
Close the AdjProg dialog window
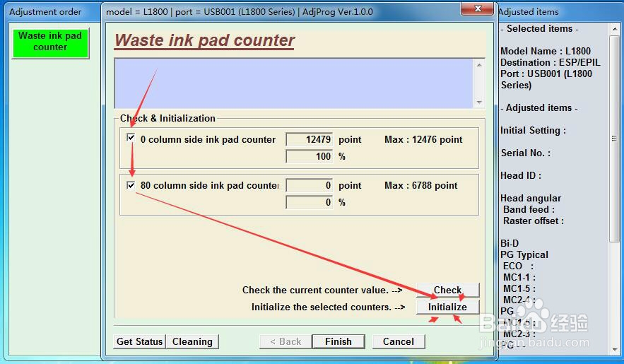click(x=477, y=8)
